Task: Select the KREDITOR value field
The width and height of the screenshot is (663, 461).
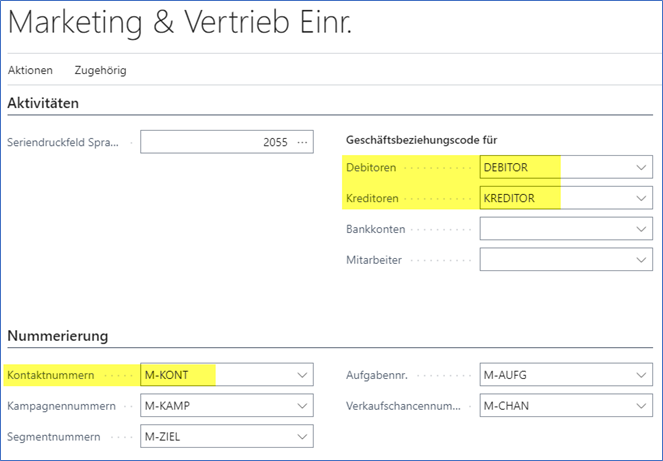Action: 550,199
